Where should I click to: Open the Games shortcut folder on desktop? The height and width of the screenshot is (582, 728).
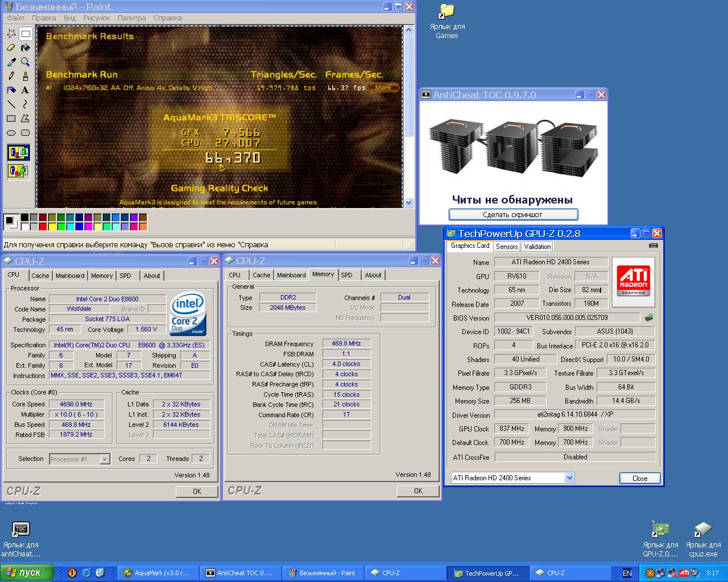click(x=447, y=22)
